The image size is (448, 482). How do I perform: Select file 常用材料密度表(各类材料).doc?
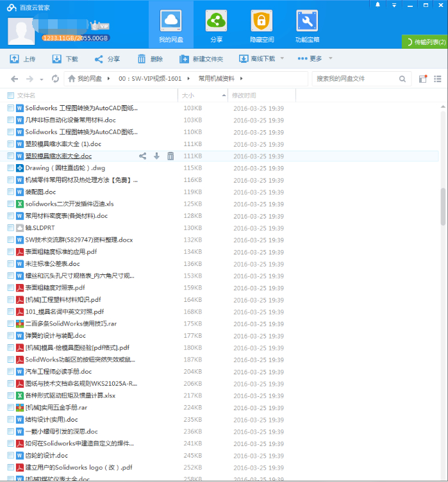67,216
